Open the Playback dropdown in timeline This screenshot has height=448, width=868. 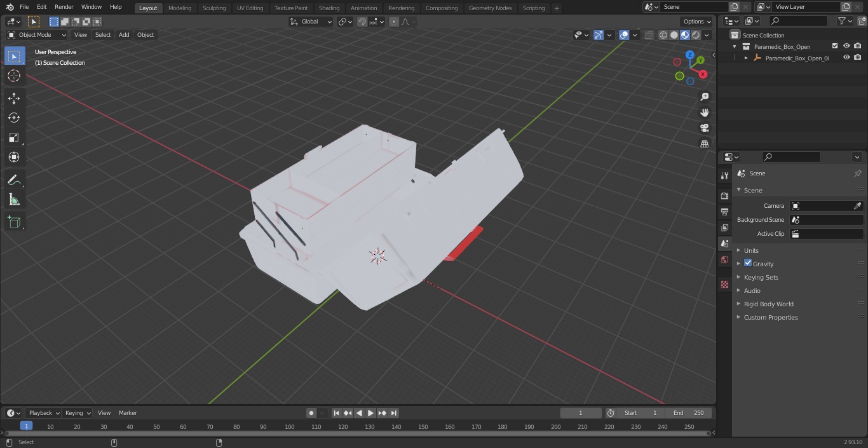[x=43, y=413]
